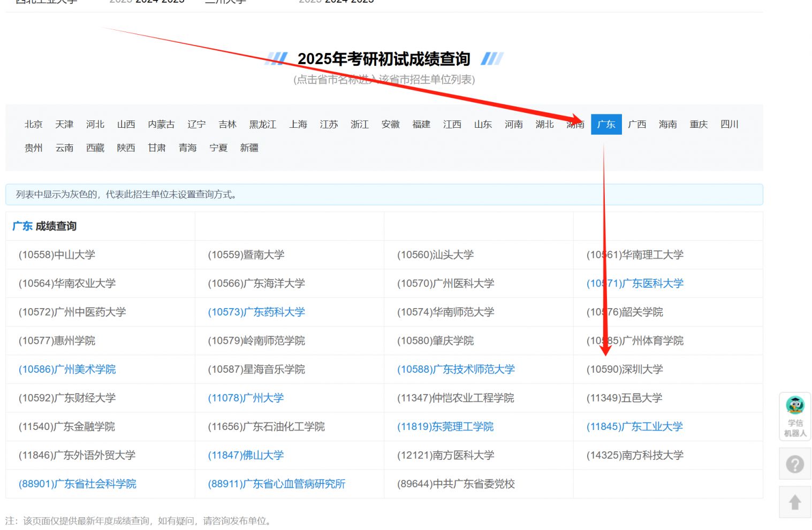Select the 广西 province tab
This screenshot has width=812, height=530.
coord(637,124)
